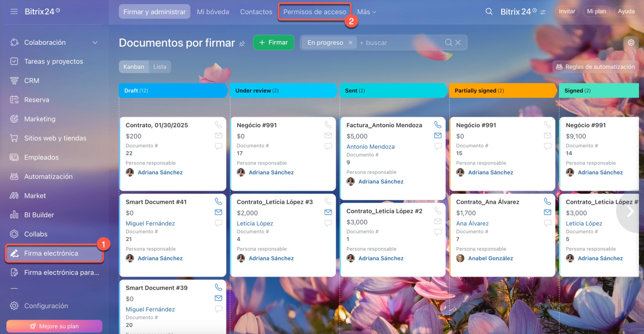Switch to Lista view
The image size is (644, 334).
(x=159, y=66)
